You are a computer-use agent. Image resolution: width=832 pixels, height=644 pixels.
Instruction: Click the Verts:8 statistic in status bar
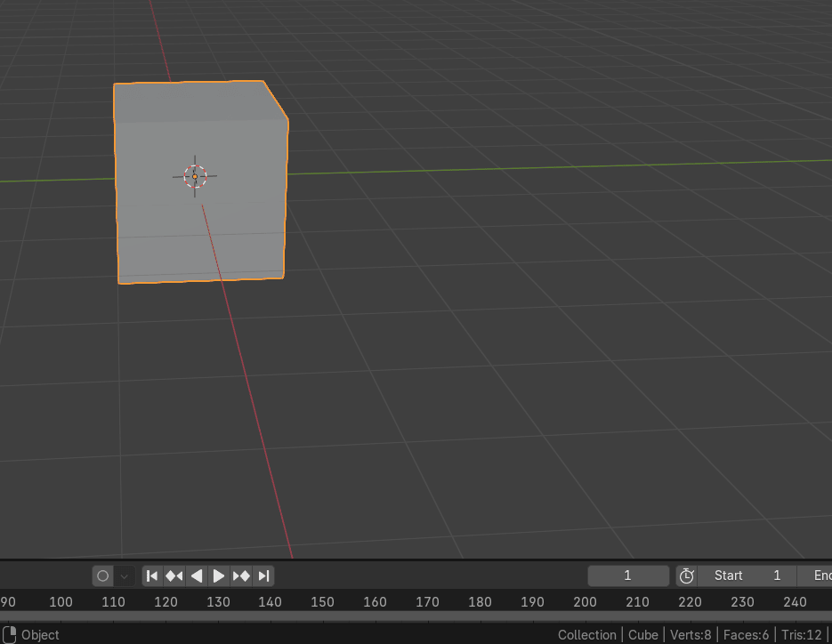pos(691,634)
